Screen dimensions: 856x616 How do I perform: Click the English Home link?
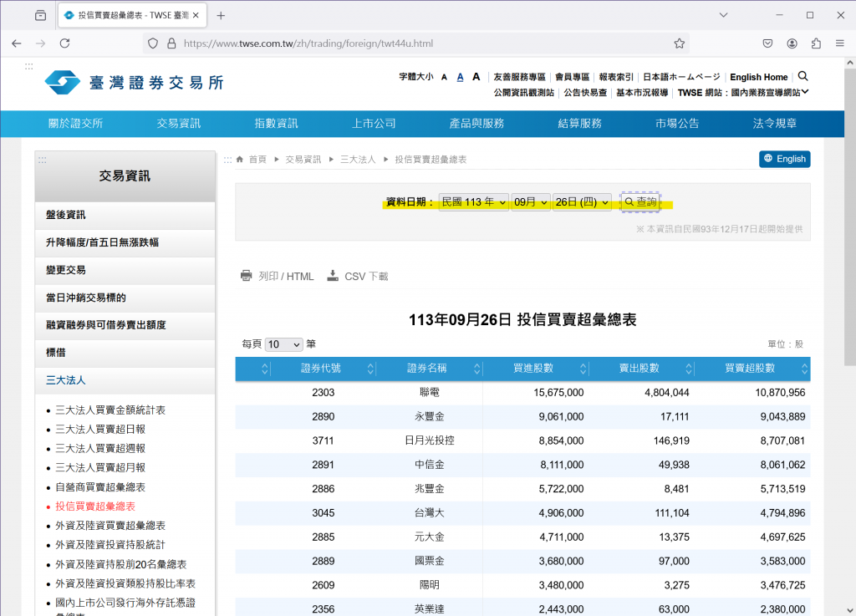point(759,77)
